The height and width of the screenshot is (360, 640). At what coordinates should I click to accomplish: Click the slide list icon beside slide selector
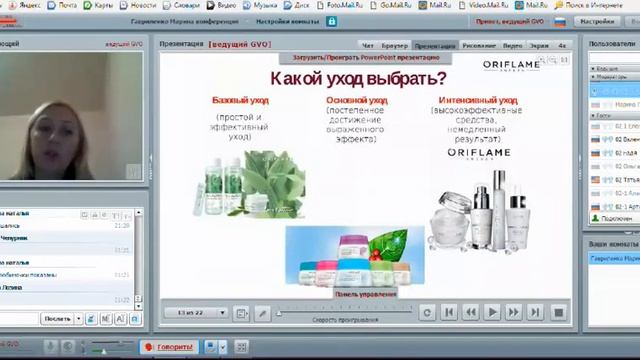(241, 313)
